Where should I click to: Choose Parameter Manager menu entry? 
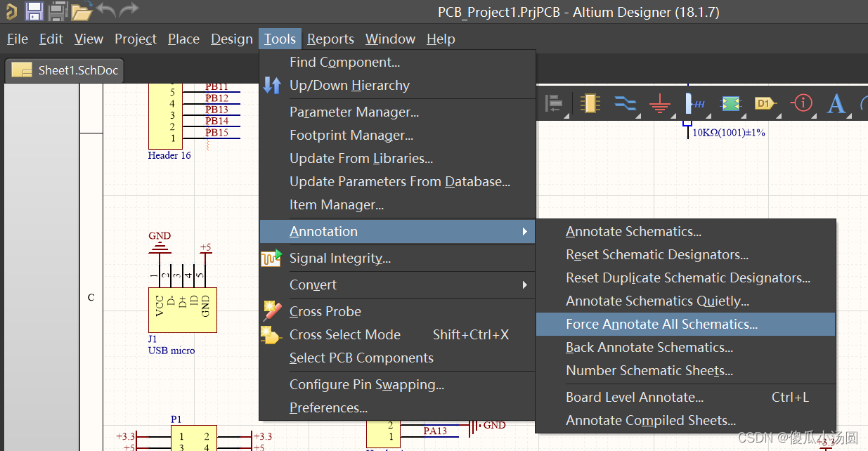coord(397,112)
